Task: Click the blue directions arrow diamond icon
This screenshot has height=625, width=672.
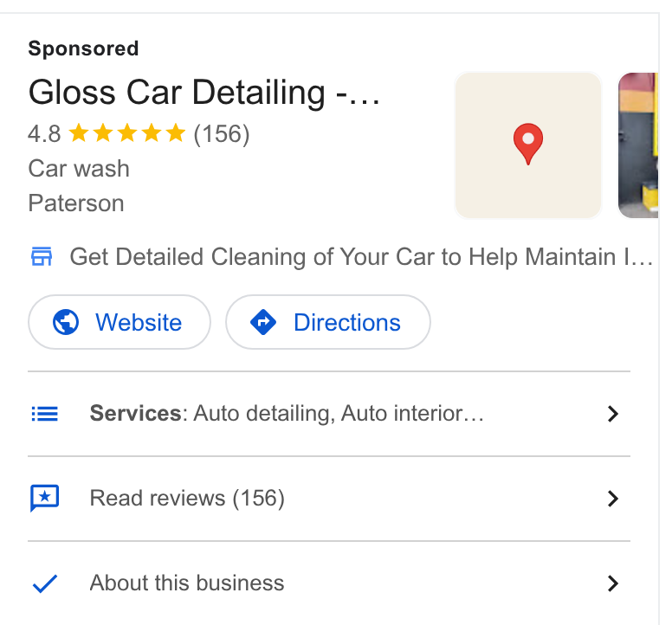Action: (x=263, y=322)
